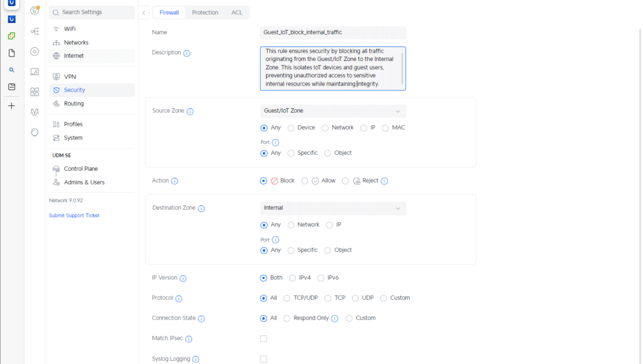Show info tooltip for Action

point(175,181)
